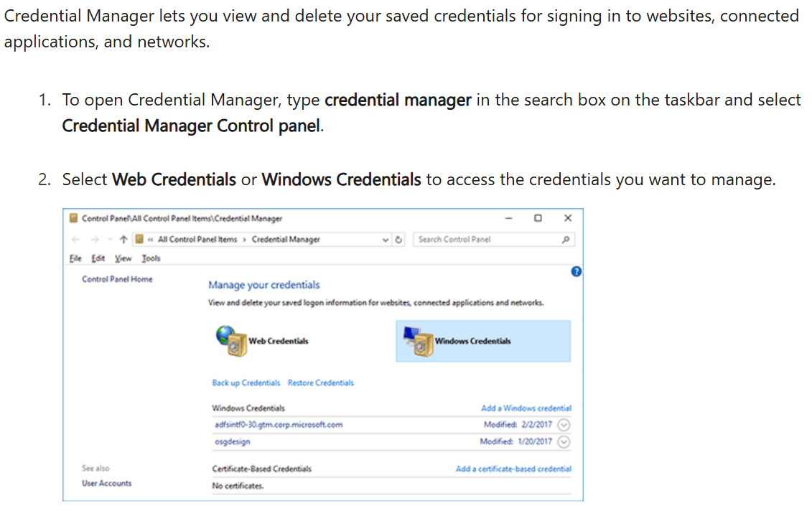The width and height of the screenshot is (812, 511).
Task: Click the Search Control Panel field
Action: (x=485, y=240)
